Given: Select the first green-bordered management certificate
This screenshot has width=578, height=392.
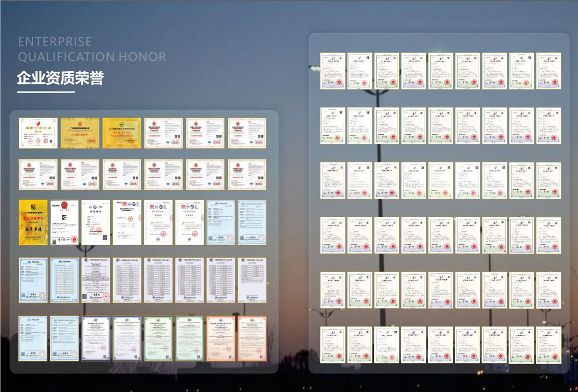Looking at the screenshot, I should 158,339.
